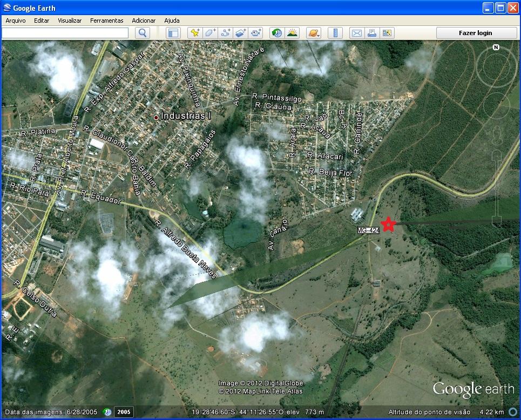
Task: Open the Ferramentas menu
Action: coord(107,21)
